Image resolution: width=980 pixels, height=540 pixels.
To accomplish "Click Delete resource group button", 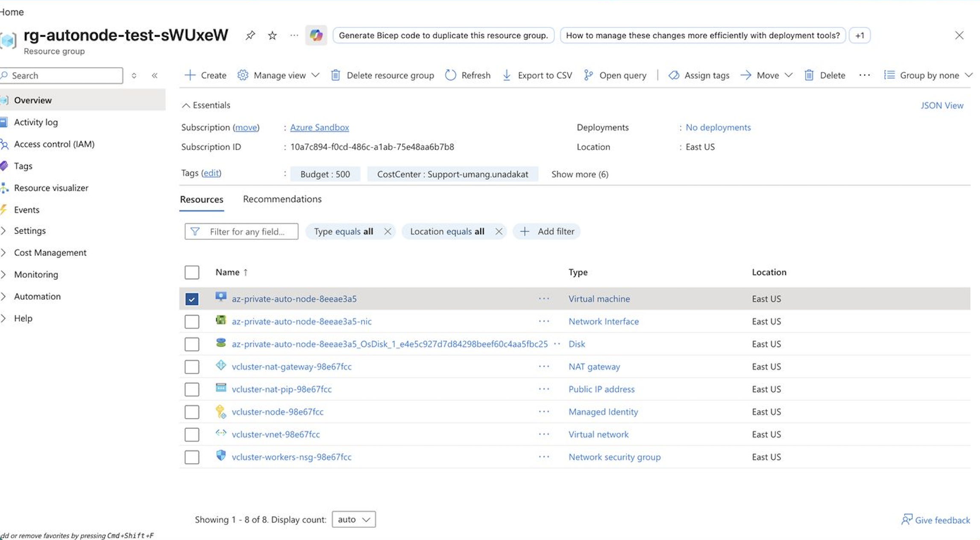I will point(382,75).
